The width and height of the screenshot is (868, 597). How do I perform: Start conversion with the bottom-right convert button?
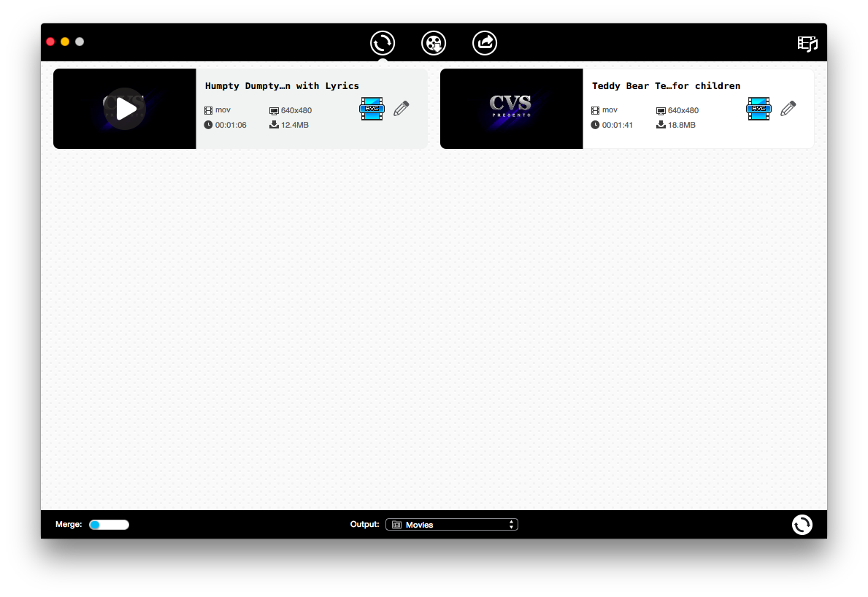tap(802, 525)
